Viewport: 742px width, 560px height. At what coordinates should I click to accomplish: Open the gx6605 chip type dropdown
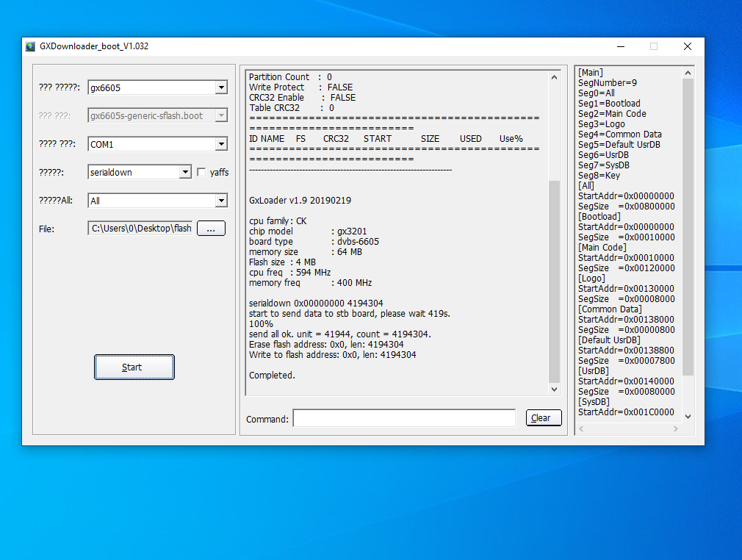221,87
